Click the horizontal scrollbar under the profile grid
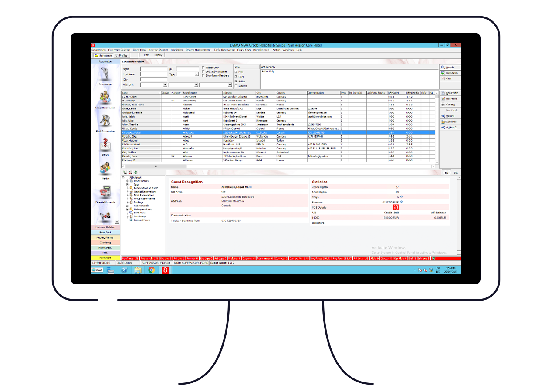The height and width of the screenshot is (392, 552). (278, 166)
